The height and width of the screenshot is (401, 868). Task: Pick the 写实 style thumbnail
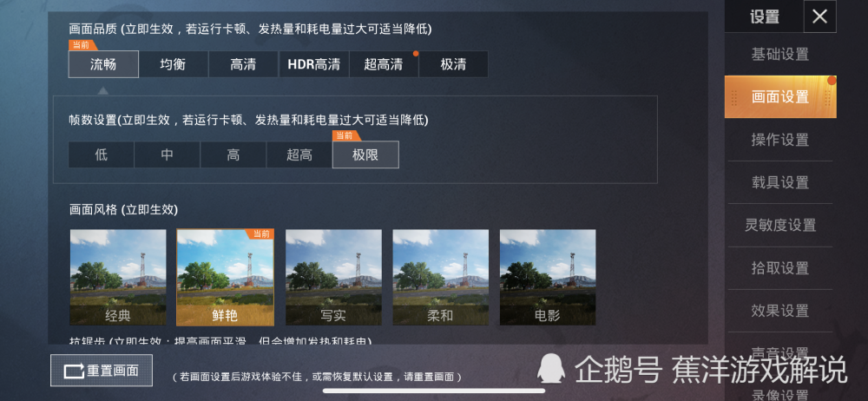334,278
